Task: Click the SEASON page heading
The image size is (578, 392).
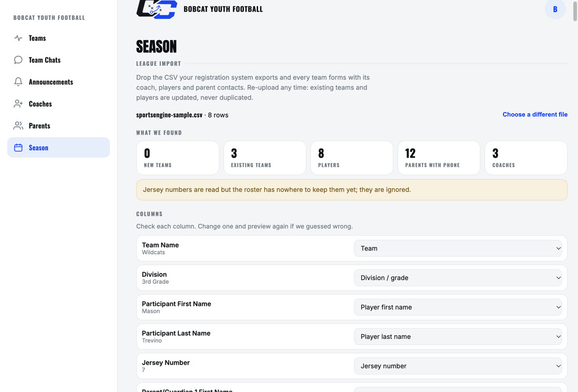Action: pyautogui.click(x=156, y=46)
